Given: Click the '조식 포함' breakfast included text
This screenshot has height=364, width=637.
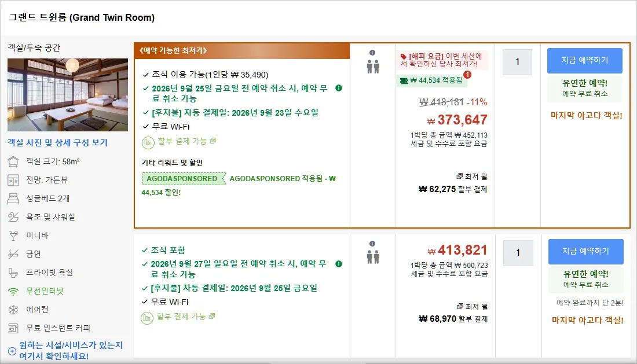Looking at the screenshot, I should (168, 251).
